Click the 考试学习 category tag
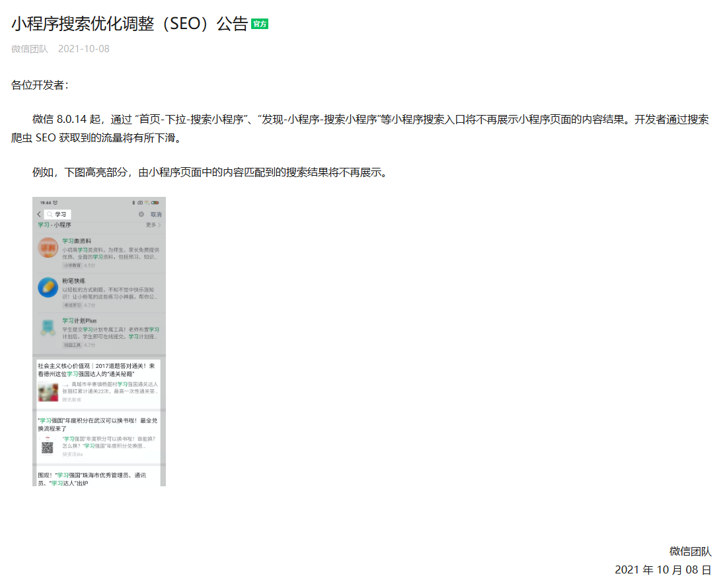 click(x=73, y=305)
